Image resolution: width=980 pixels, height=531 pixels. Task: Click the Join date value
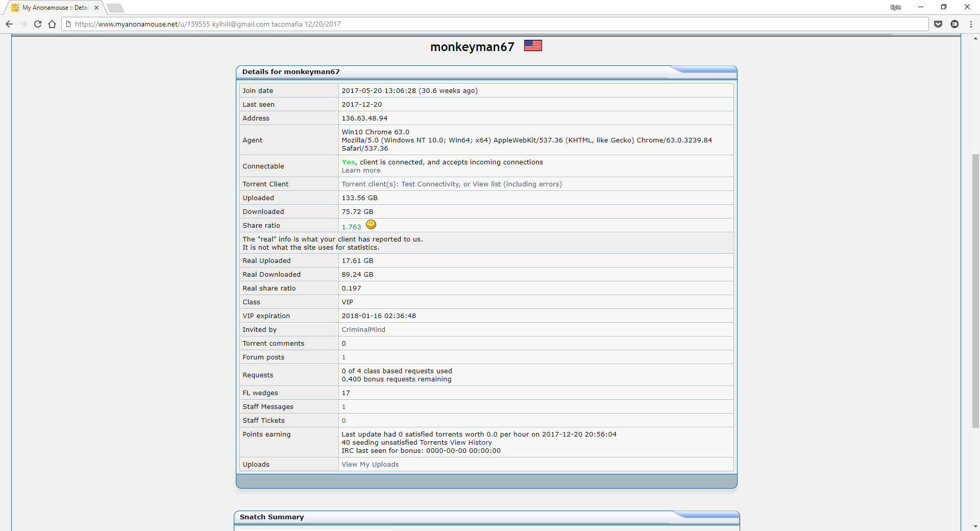coord(410,91)
